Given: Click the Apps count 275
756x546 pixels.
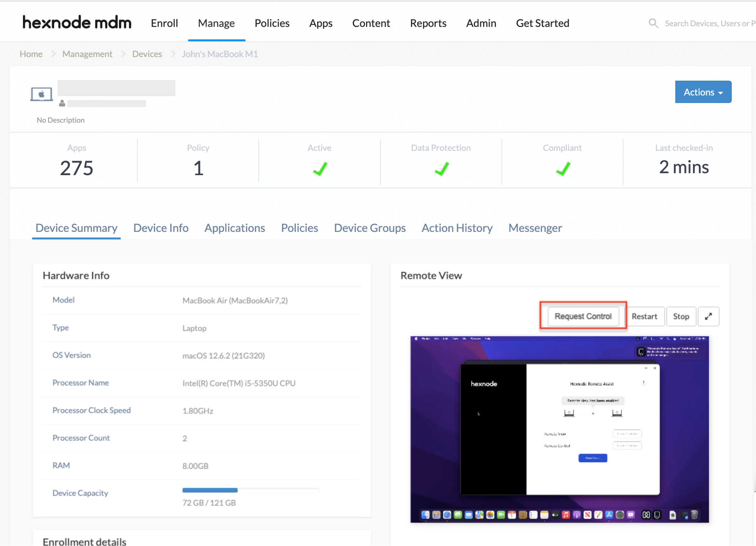Looking at the screenshot, I should [x=77, y=168].
